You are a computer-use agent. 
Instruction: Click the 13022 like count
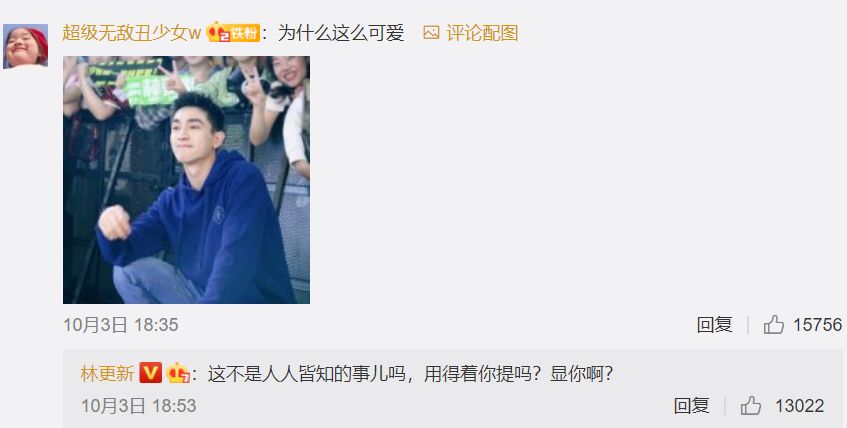point(799,406)
